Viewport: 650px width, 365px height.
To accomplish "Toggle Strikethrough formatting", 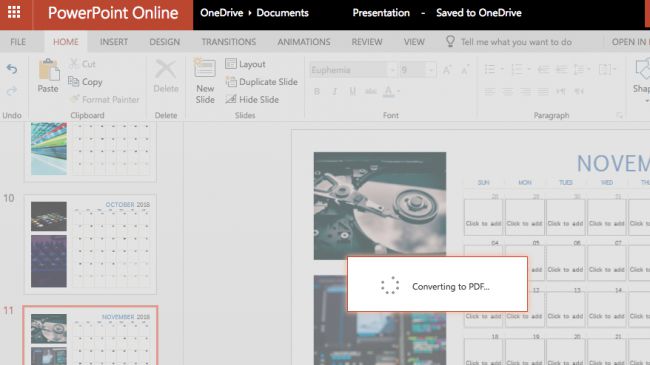I will point(371,91).
